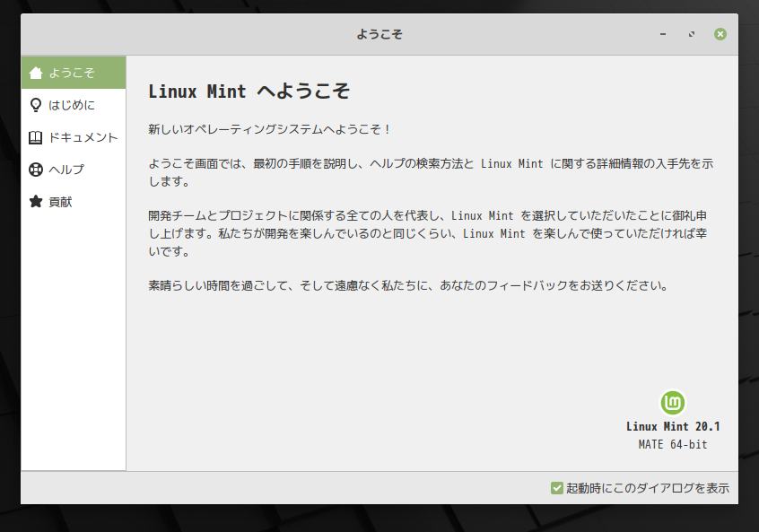Click the home icon beside ようこそ
Viewport: 759px width, 532px height.
[x=36, y=73]
